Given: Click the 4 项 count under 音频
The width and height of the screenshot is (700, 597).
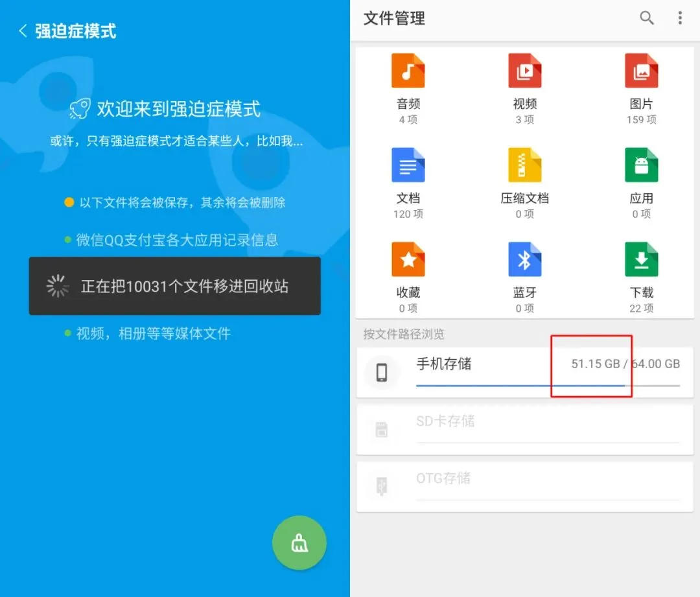Looking at the screenshot, I should coord(408,120).
